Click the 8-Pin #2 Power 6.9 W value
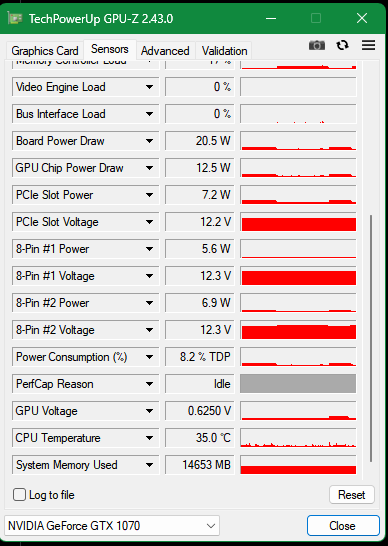Image resolution: width=388 pixels, height=546 pixels. pyautogui.click(x=200, y=303)
